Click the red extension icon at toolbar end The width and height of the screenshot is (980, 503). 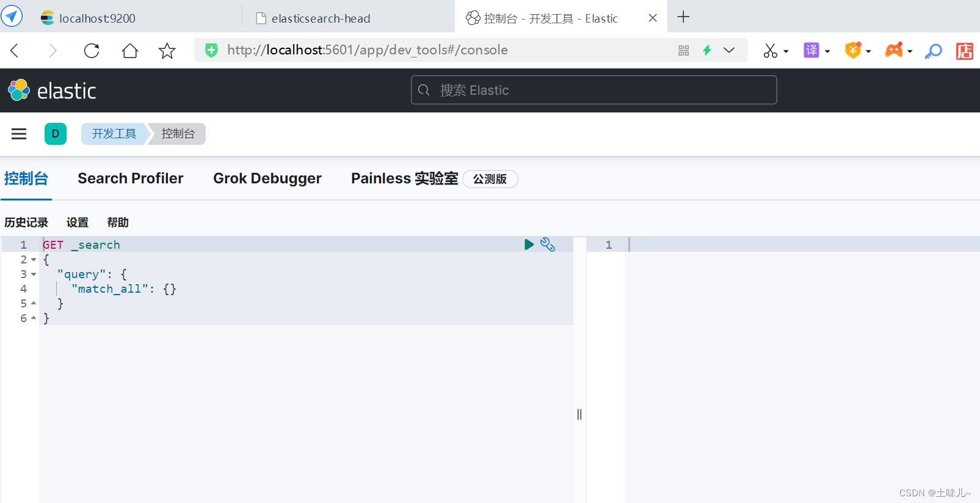pyautogui.click(x=965, y=51)
